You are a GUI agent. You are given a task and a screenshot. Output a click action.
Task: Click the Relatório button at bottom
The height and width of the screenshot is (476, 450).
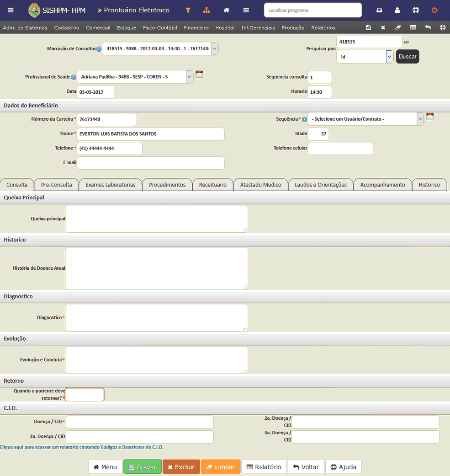(x=264, y=467)
